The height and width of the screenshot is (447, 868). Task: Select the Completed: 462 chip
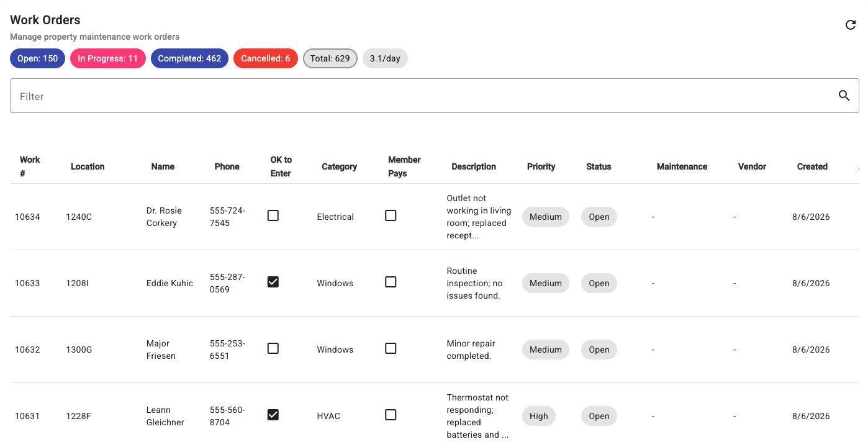(189, 58)
